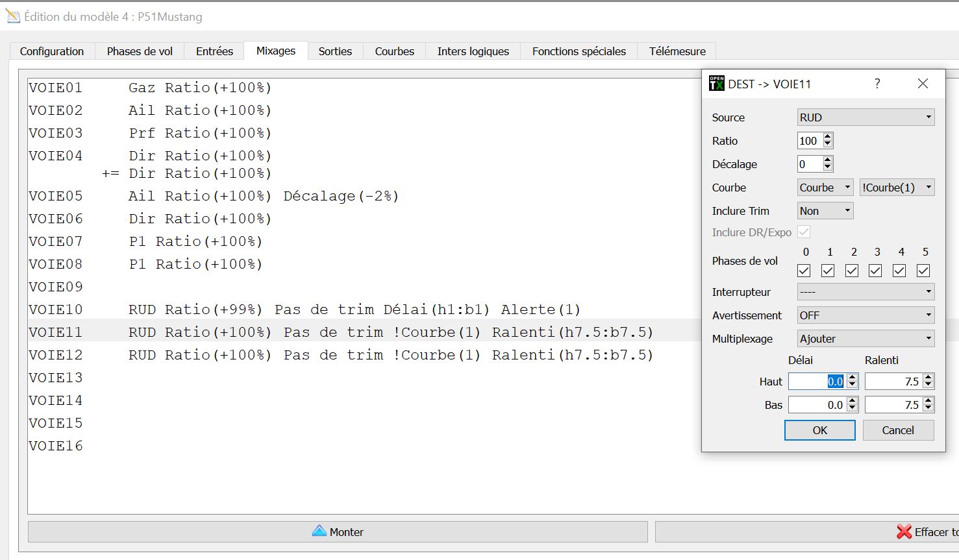Switch to the Sorties tab
Screen dimensions: 959x560
point(335,51)
